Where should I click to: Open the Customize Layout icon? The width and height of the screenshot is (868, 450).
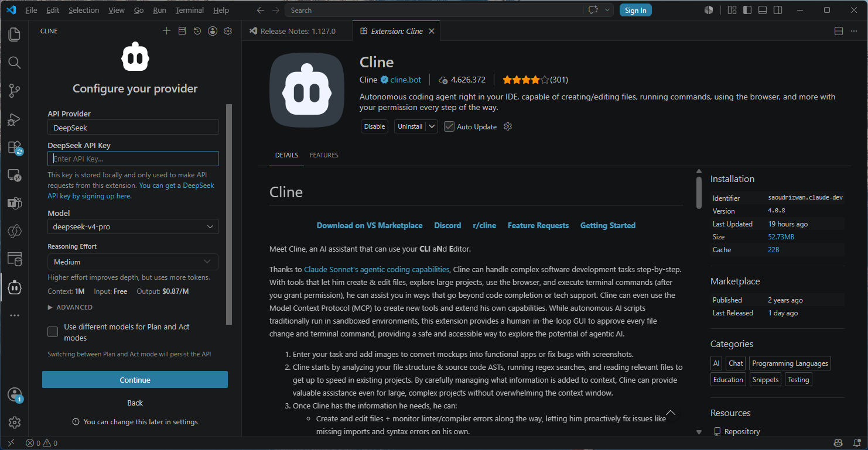pyautogui.click(x=732, y=10)
